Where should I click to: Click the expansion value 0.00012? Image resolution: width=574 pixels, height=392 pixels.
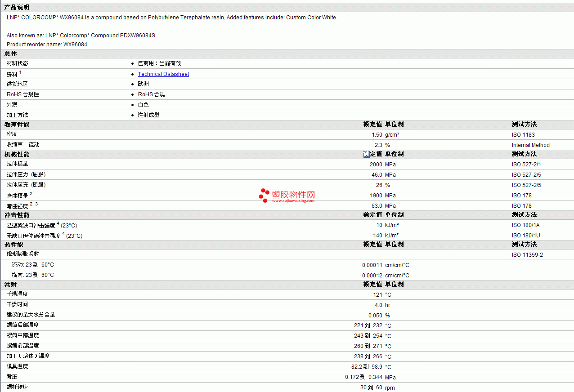pos(372,276)
